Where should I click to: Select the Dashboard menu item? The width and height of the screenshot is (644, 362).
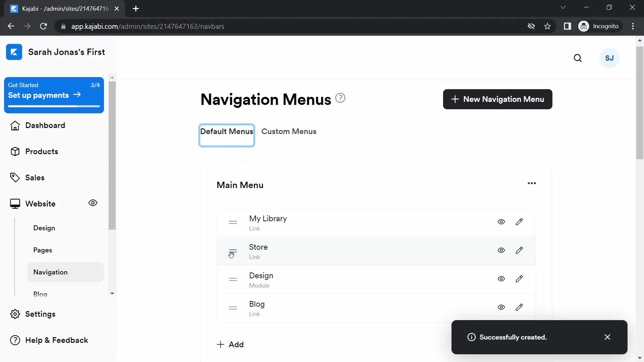click(x=45, y=125)
